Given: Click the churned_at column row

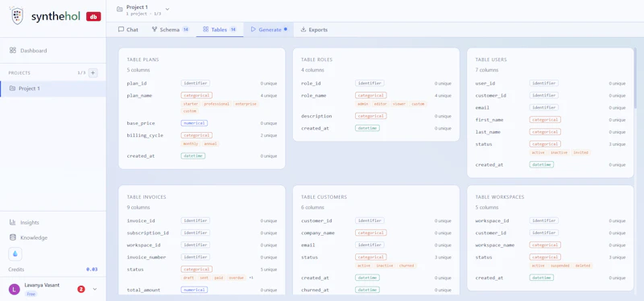Looking at the screenshot, I should click(376, 290).
